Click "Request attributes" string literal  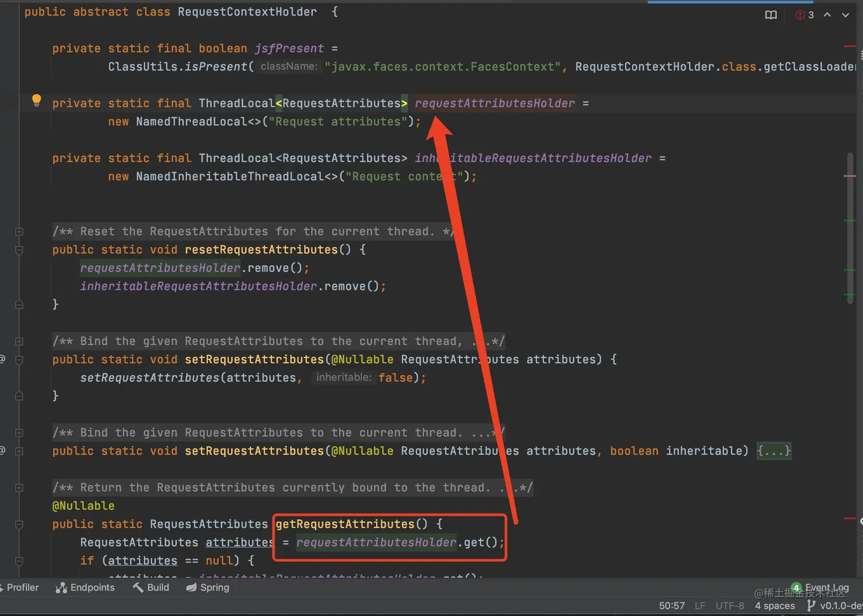tap(338, 121)
